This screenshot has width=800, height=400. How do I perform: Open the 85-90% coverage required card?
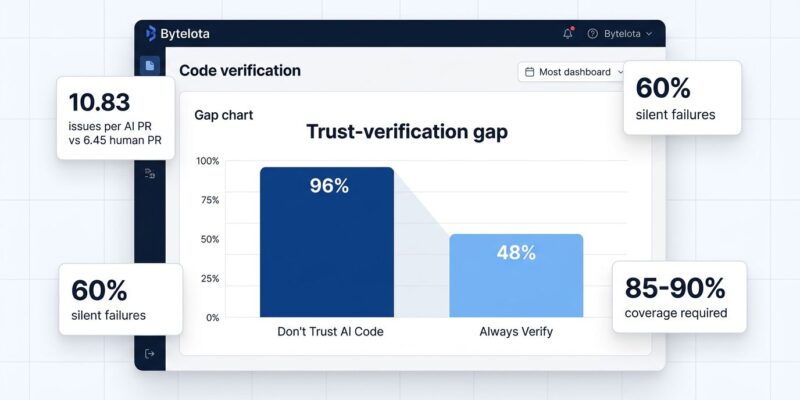pos(679,297)
